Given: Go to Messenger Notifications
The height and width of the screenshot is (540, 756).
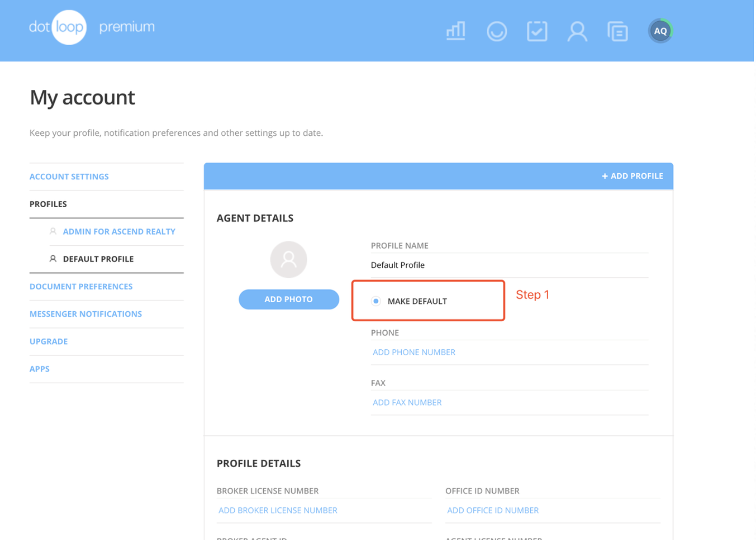Looking at the screenshot, I should point(86,314).
